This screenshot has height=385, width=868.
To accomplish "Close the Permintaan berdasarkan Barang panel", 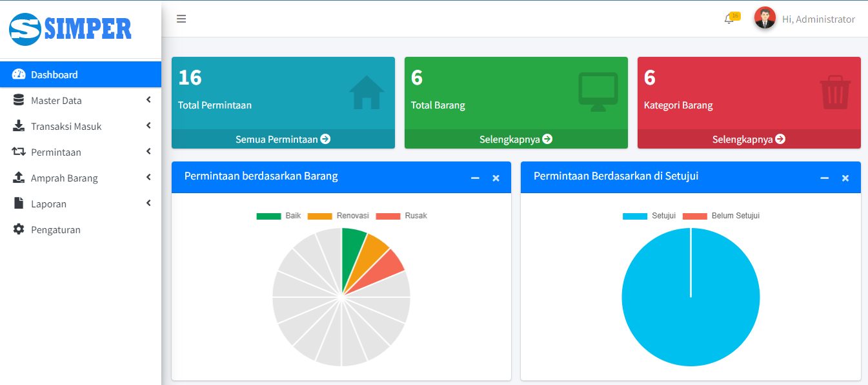I will click(496, 178).
